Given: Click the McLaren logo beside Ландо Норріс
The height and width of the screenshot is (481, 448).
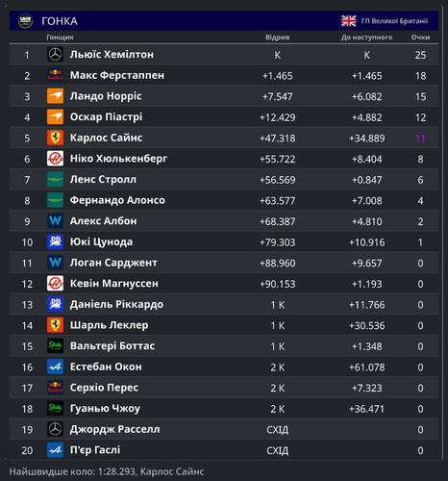Looking at the screenshot, I should coord(55,96).
